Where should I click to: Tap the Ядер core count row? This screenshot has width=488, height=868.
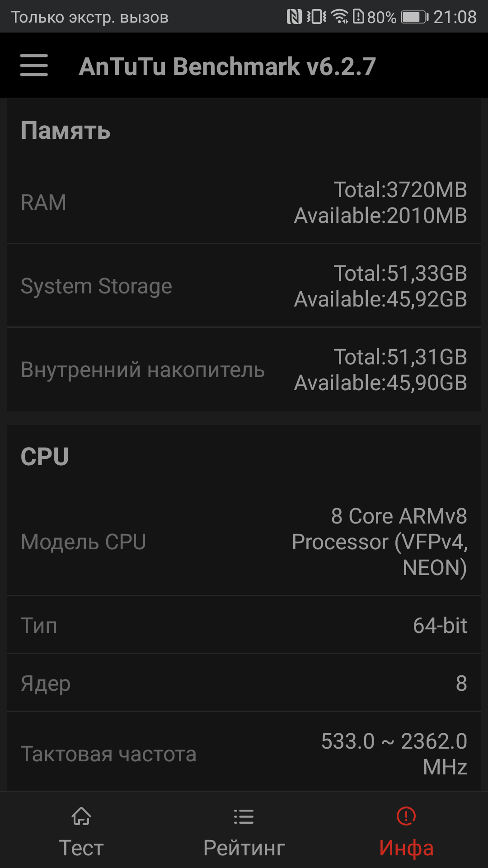pyautogui.click(x=244, y=683)
